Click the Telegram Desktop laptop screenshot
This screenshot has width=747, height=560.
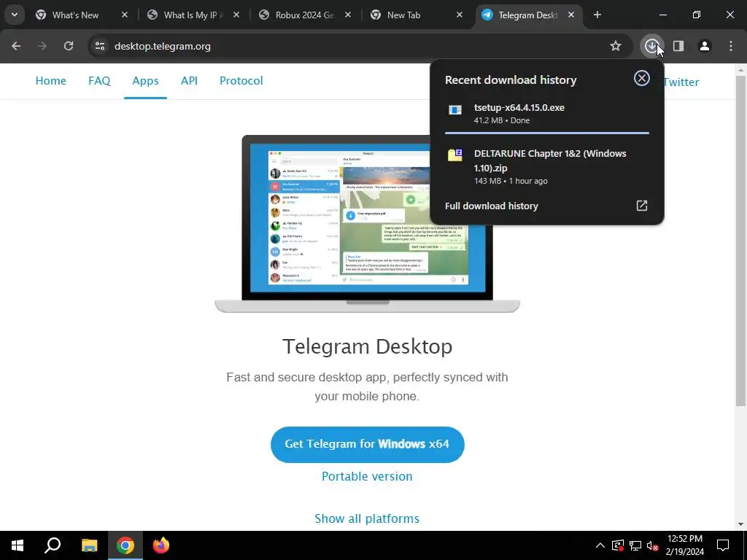(367, 223)
